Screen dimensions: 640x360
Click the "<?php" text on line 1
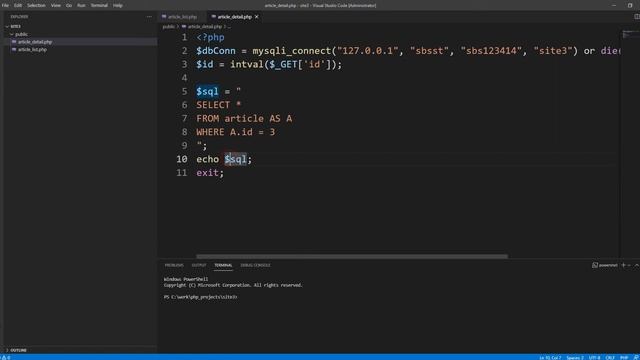210,38
